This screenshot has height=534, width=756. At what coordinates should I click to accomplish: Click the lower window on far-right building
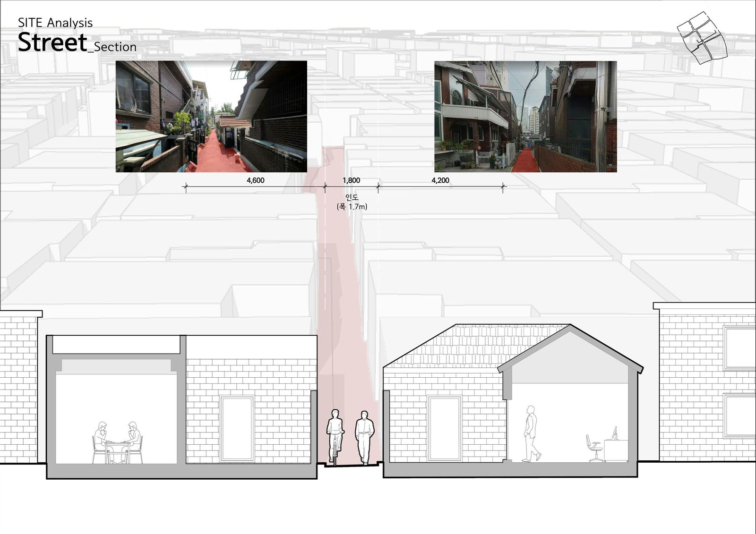(x=739, y=415)
